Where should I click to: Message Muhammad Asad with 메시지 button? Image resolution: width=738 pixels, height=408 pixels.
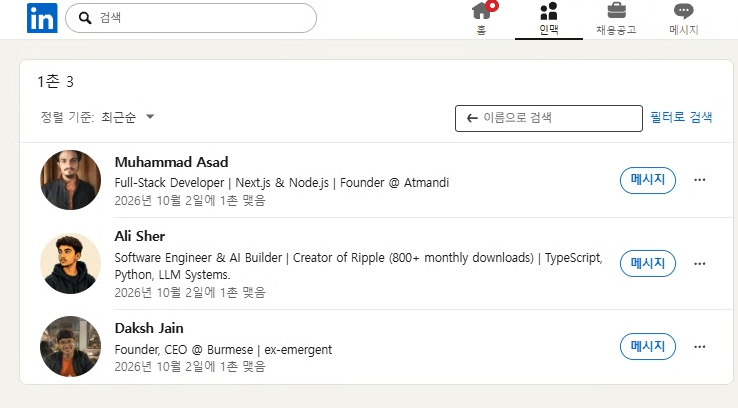tap(648, 180)
